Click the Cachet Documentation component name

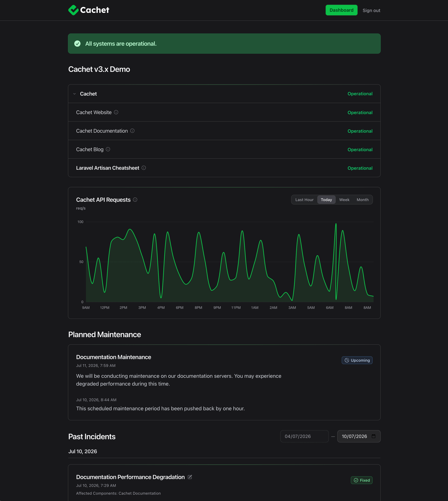pos(102,131)
